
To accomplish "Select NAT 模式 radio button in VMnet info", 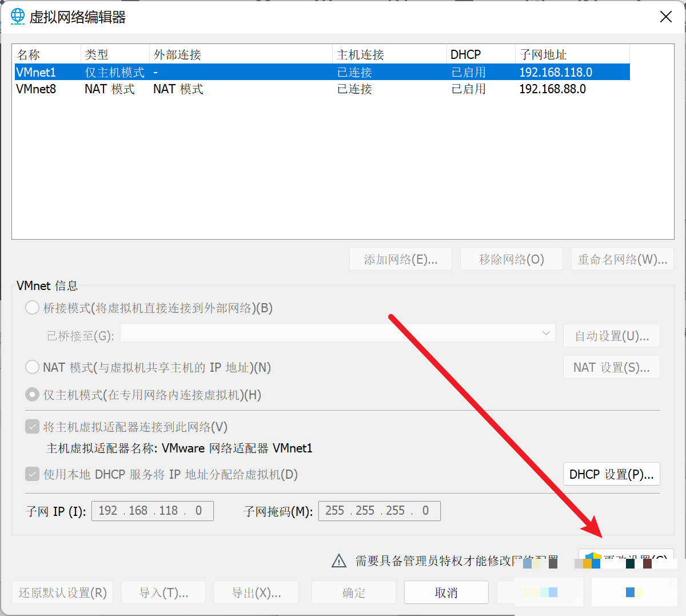I will tap(33, 367).
